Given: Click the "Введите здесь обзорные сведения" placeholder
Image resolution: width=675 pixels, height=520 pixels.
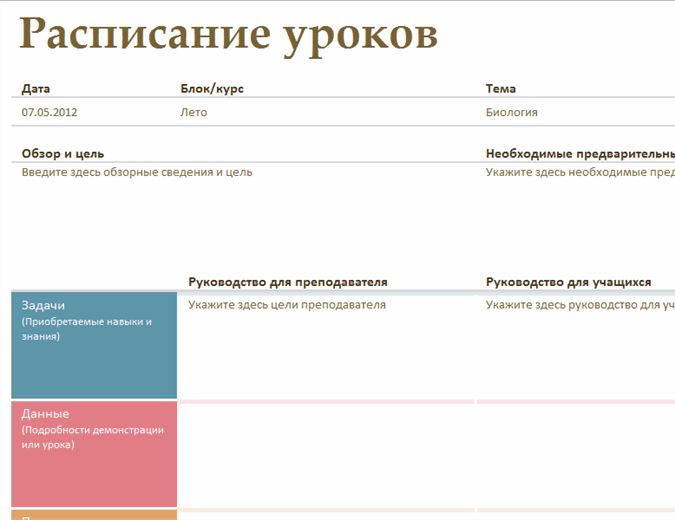Looking at the screenshot, I should (x=136, y=172).
